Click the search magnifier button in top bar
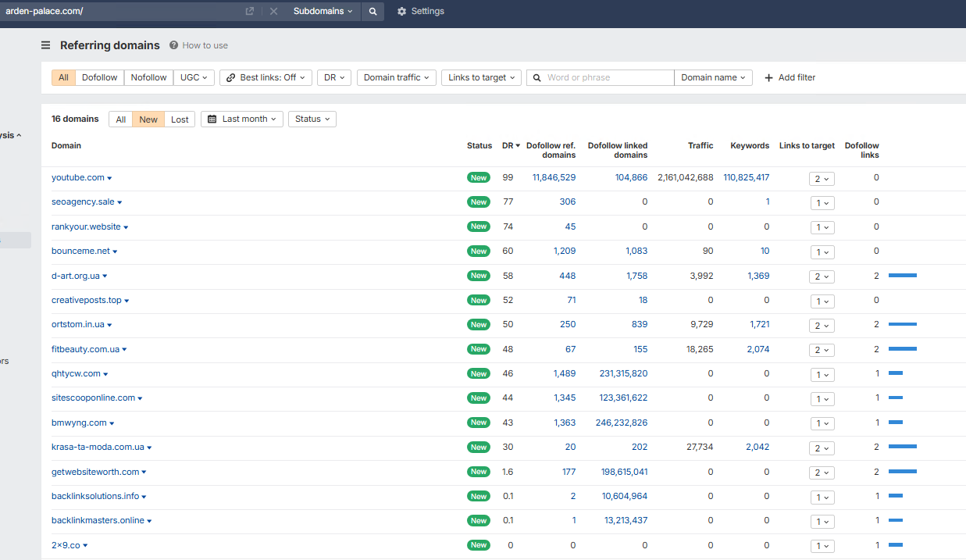This screenshot has height=560, width=966. pyautogui.click(x=372, y=12)
